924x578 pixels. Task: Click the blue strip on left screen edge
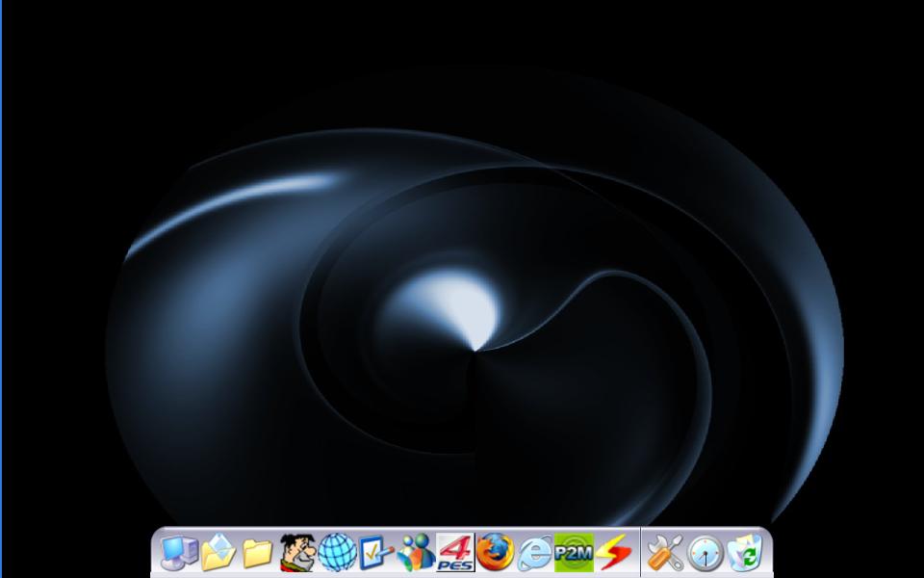(x=1, y=289)
